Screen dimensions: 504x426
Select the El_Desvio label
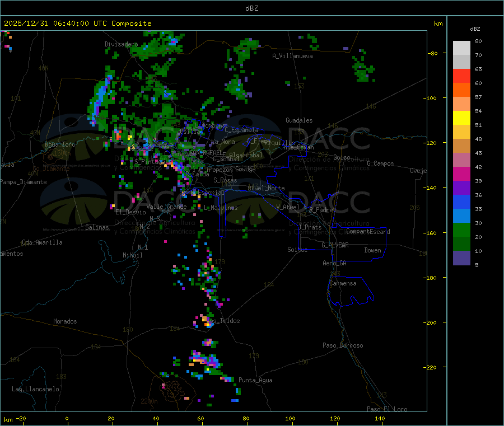pyautogui.click(x=130, y=212)
